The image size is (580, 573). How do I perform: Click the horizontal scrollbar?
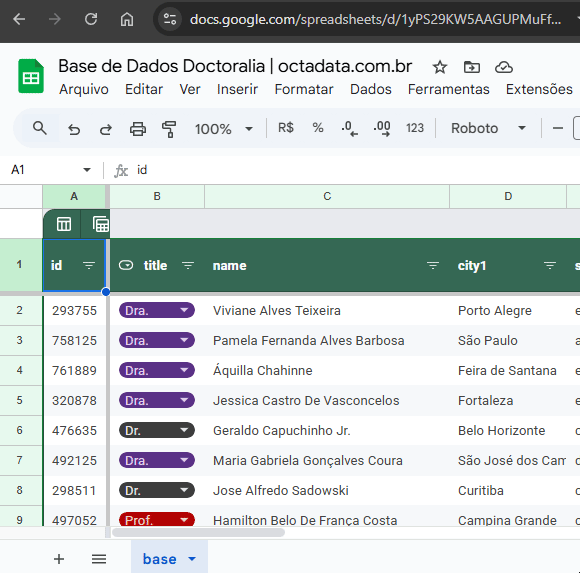tap(198, 533)
